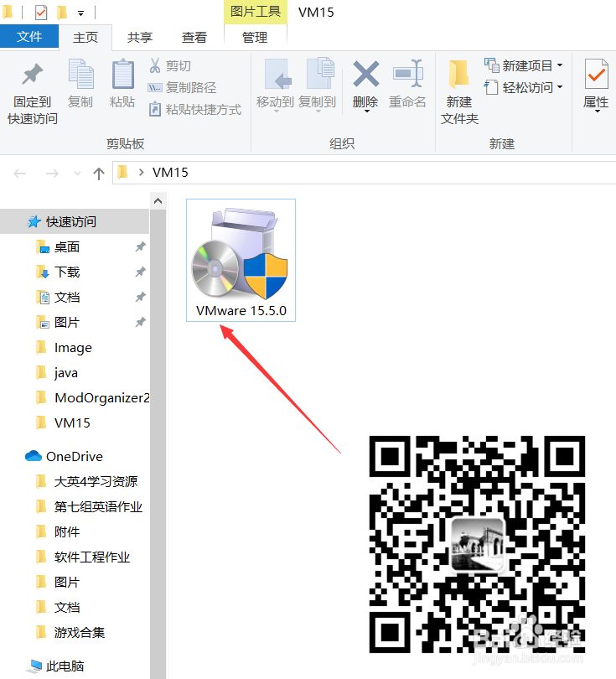Switch to 主页 (Home) ribbon tab
616x679 pixels.
tap(85, 37)
